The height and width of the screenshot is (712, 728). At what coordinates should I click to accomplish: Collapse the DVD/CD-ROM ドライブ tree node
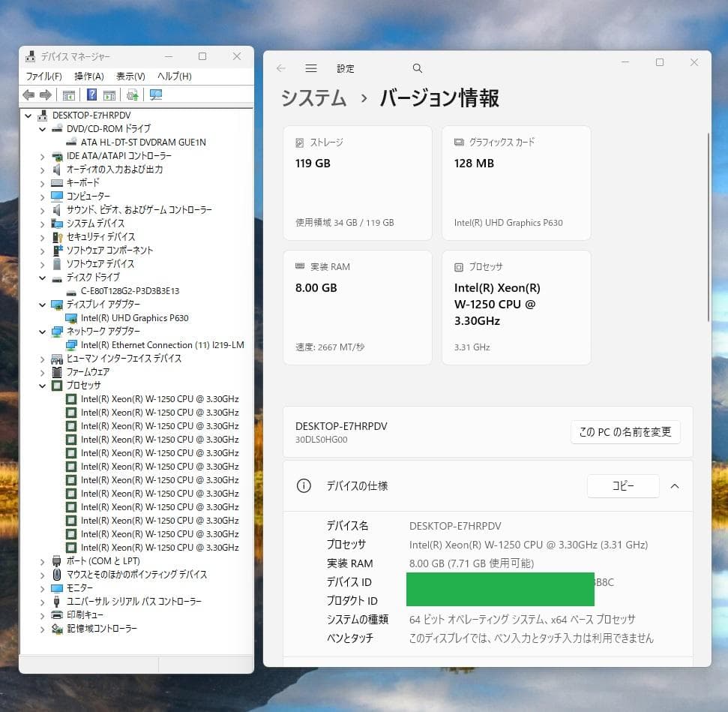tap(43, 128)
